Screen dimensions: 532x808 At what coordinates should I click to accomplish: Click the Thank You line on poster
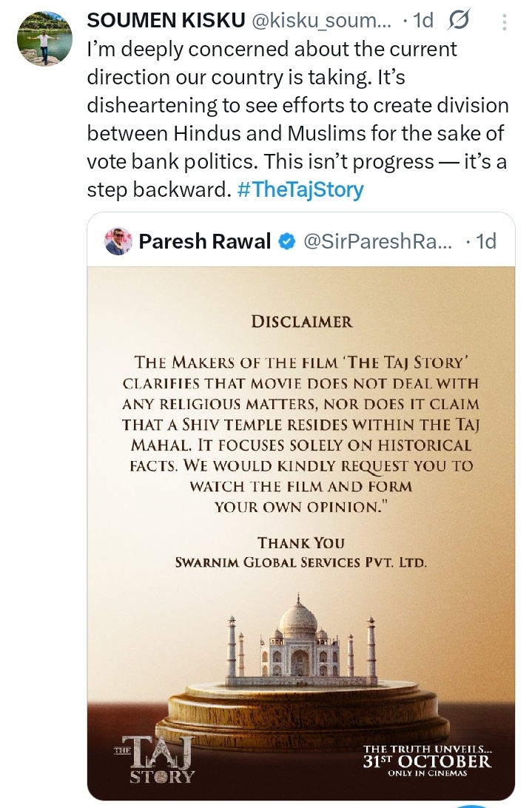[301, 542]
